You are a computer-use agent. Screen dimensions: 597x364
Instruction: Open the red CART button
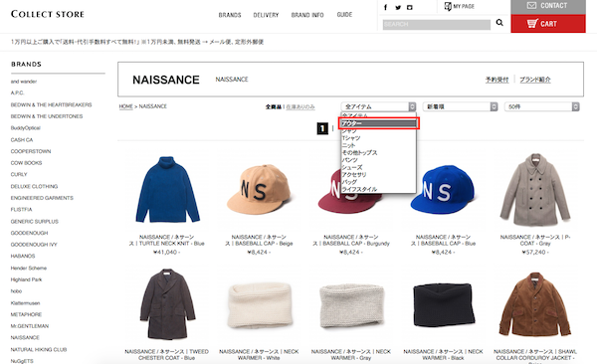pos(548,24)
